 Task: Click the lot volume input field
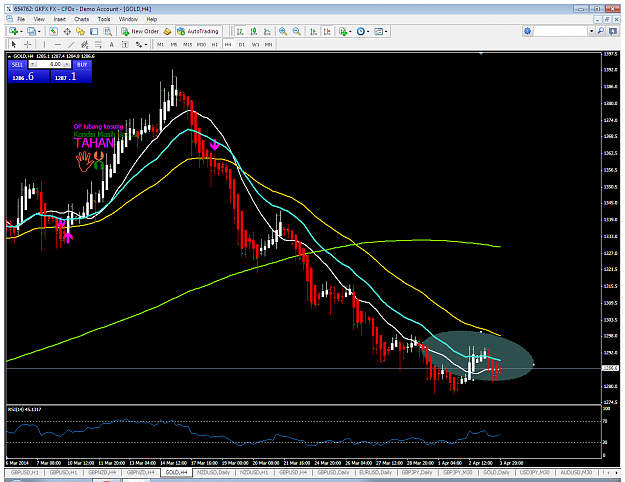pos(49,65)
